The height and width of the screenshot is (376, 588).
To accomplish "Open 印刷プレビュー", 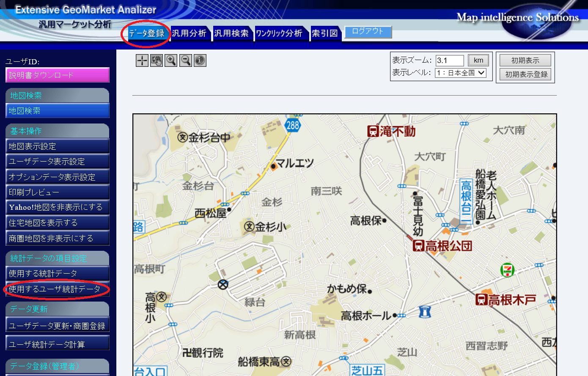I will pos(58,192).
